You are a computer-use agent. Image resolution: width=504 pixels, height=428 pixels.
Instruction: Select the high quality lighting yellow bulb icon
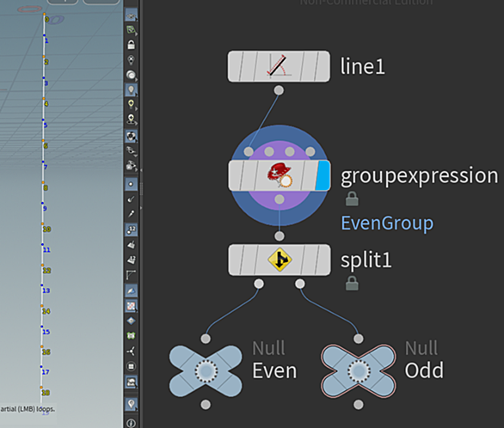pos(131,105)
